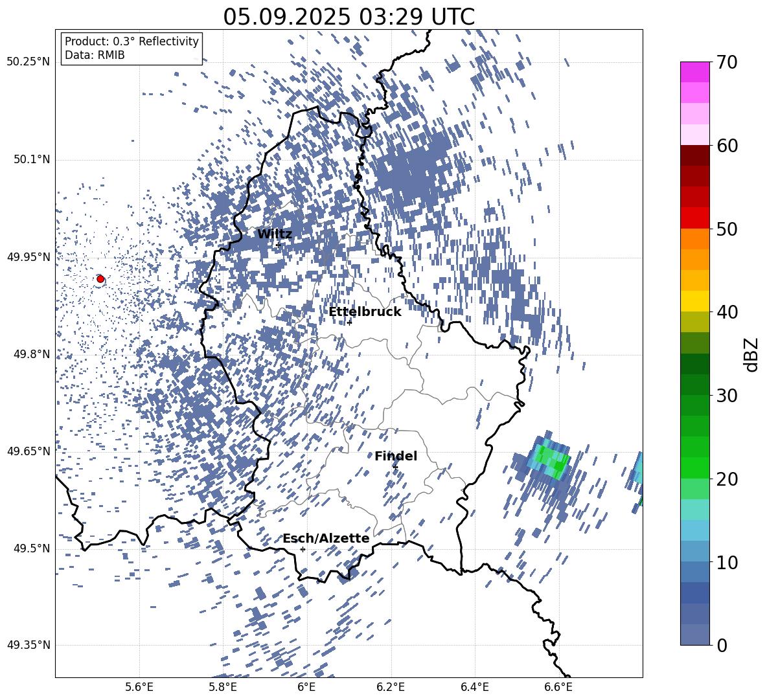
Task: Click the colorbar 20 tick label
Action: click(727, 479)
